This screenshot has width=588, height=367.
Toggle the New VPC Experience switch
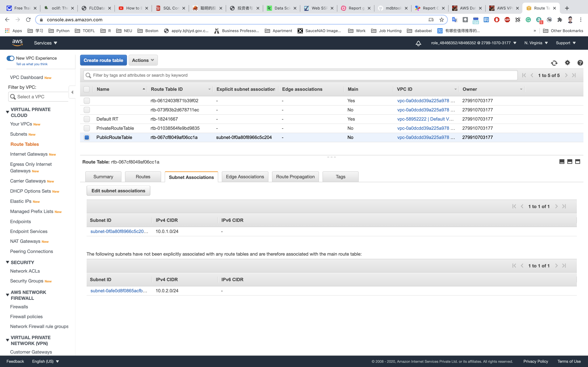coord(10,58)
